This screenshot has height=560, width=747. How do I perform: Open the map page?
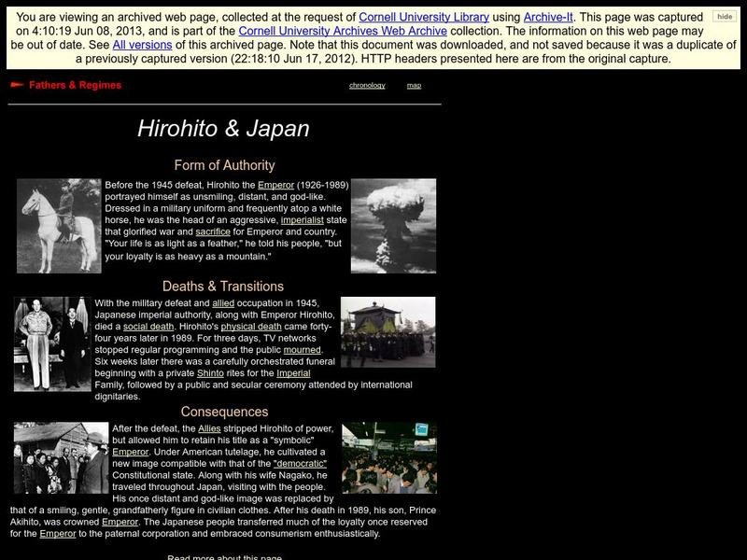[416, 85]
